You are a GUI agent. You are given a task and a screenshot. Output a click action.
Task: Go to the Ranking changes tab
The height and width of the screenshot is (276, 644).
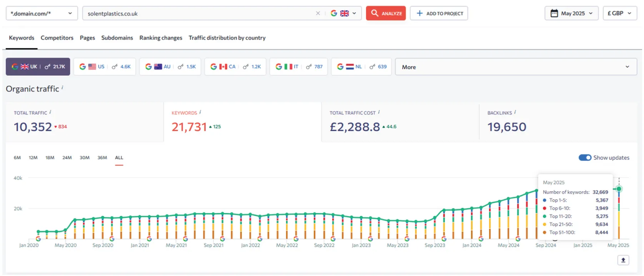pyautogui.click(x=161, y=38)
